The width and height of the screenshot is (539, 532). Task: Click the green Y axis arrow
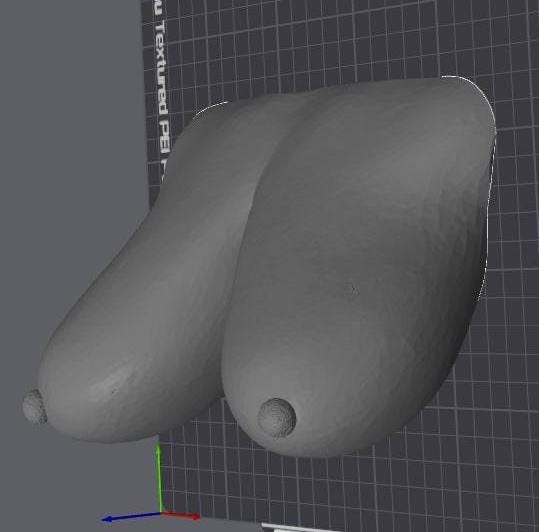pyautogui.click(x=159, y=478)
